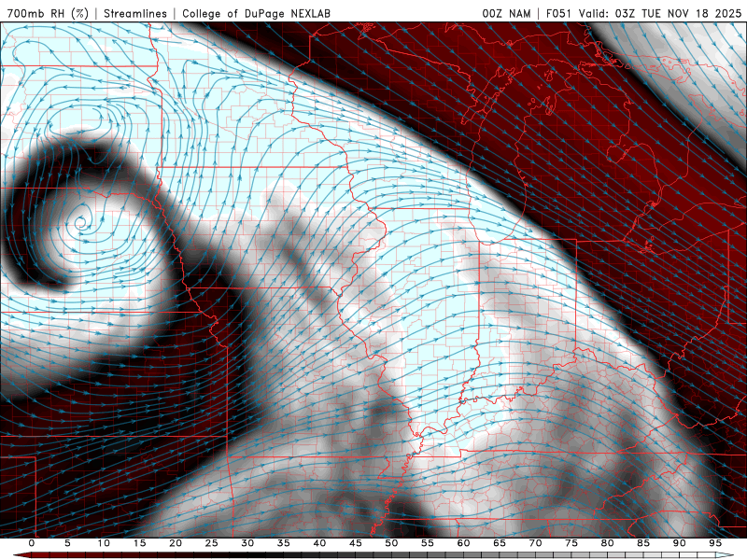The image size is (747, 560).
Task: Click the "Valid: 03Z TUE NOV 18 2025" text
Action: coord(660,13)
